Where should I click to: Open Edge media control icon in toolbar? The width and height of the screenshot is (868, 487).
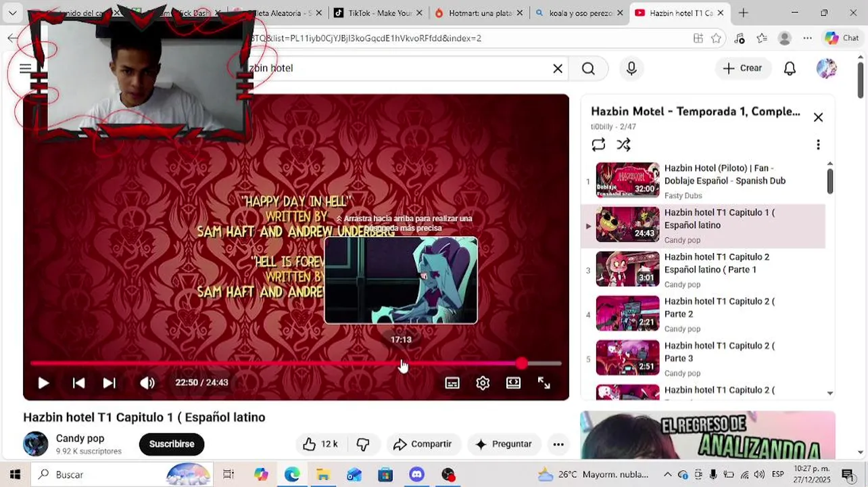[x=739, y=39]
